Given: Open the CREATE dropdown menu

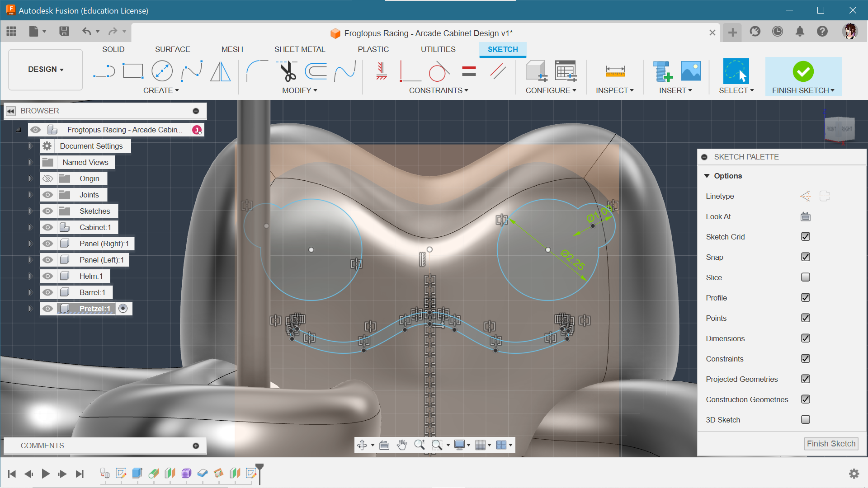Looking at the screenshot, I should [x=161, y=91].
